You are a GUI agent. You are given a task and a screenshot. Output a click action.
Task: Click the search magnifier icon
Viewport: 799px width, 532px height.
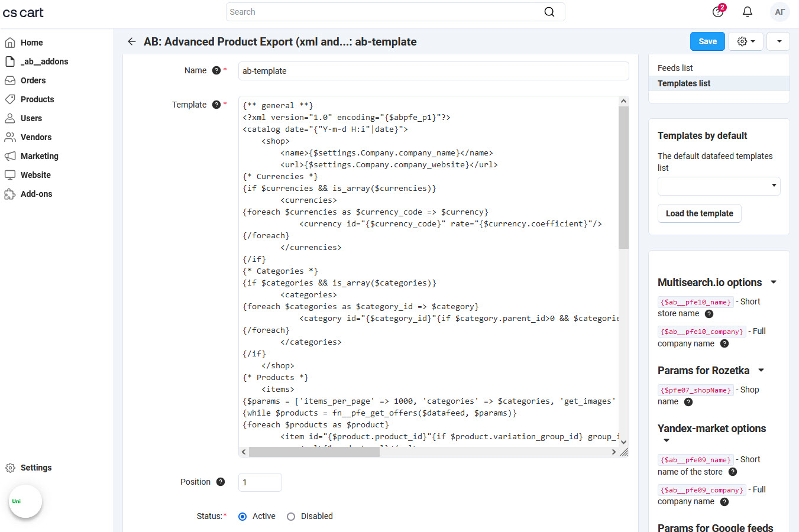549,12
